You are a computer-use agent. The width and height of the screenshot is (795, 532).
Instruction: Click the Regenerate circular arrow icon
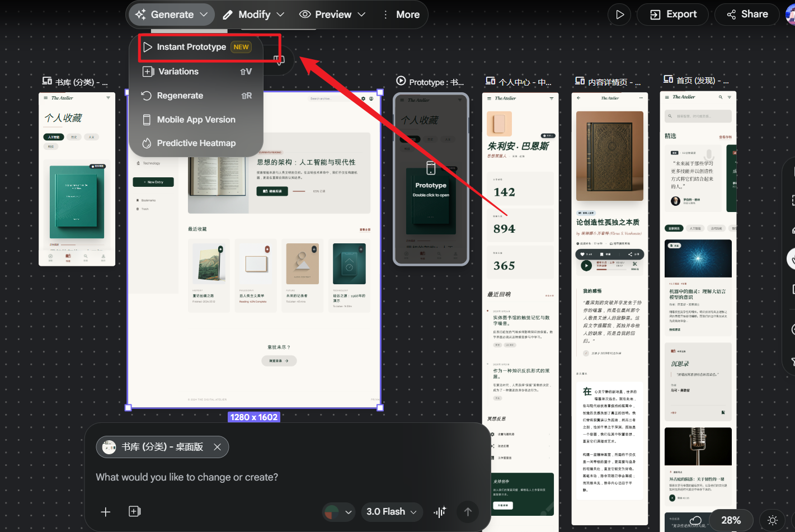coord(147,96)
